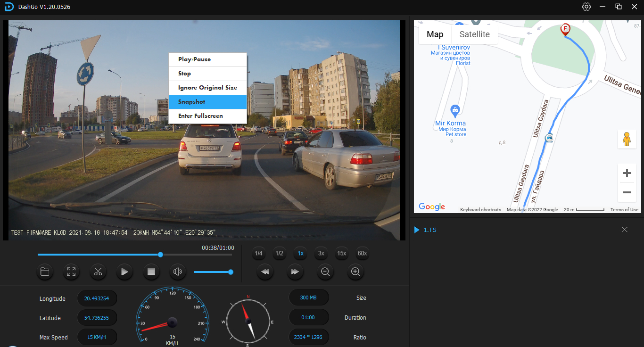The width and height of the screenshot is (644, 347).
Task: Select the scissors cut clip tool
Action: tap(98, 272)
